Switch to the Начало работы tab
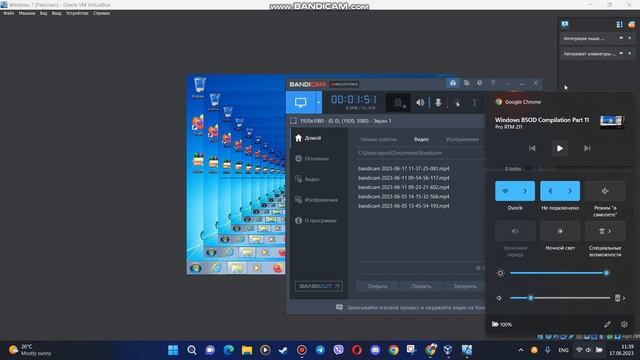 tap(378, 140)
